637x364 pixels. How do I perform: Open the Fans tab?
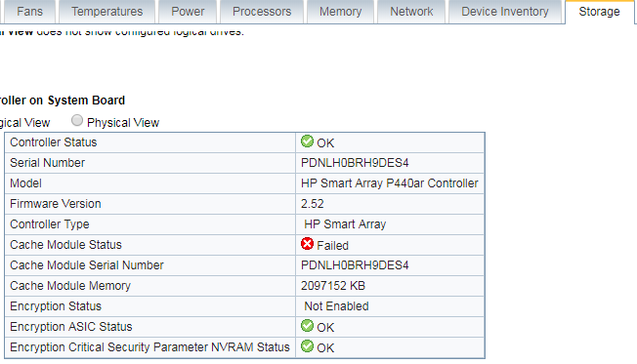pos(27,12)
